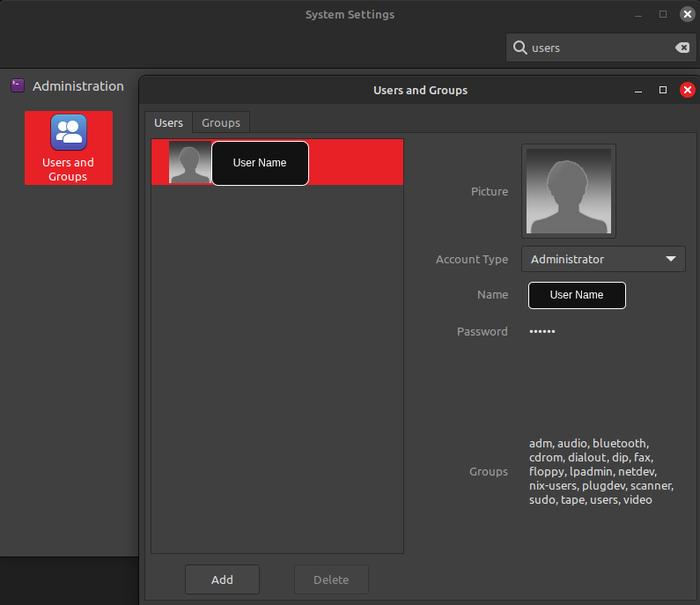Viewport: 700px width, 605px height.
Task: Change the user's Picture thumbnail
Action: (x=568, y=191)
